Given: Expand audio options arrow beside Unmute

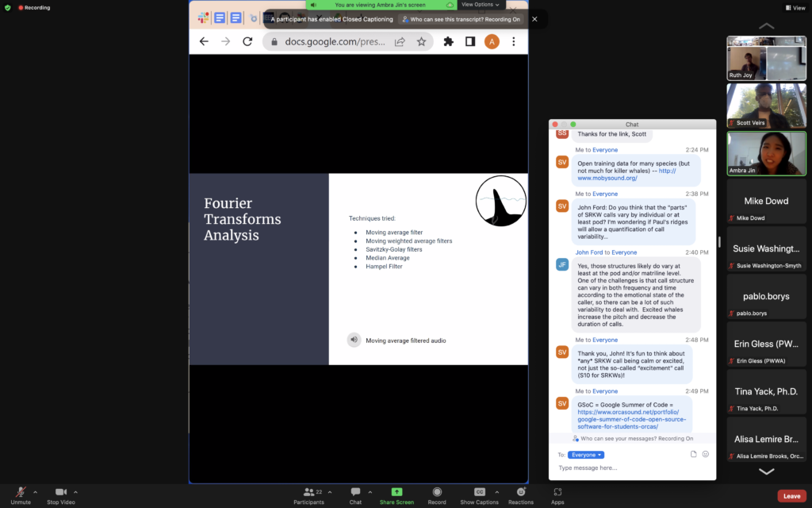Looking at the screenshot, I should pyautogui.click(x=35, y=492).
